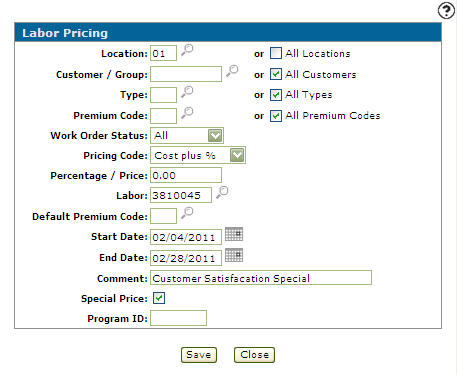Check the All Locations checkbox

pyautogui.click(x=276, y=53)
